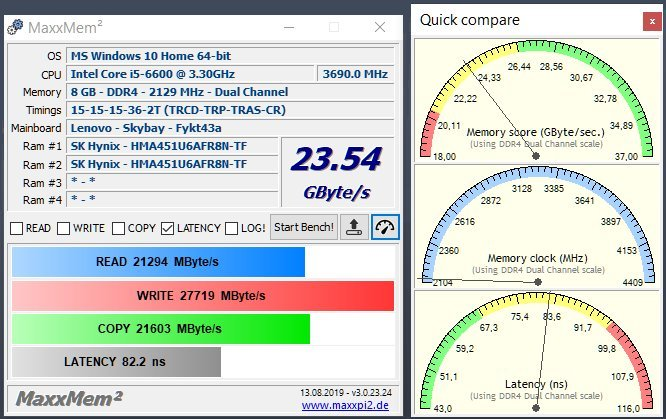
Task: Enable the COPY checkbox
Action: tap(118, 228)
